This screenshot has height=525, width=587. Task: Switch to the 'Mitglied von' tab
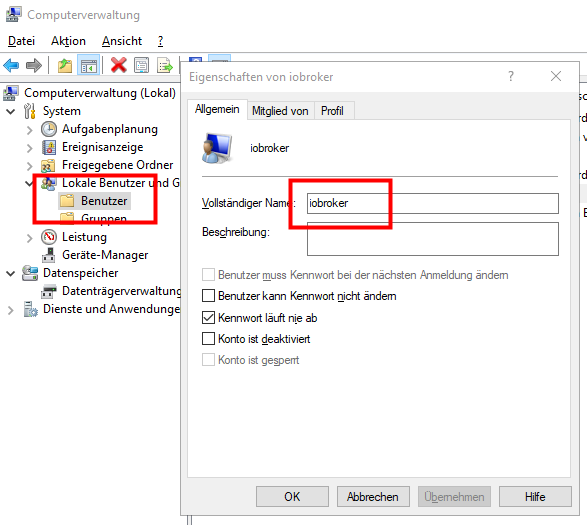280,111
